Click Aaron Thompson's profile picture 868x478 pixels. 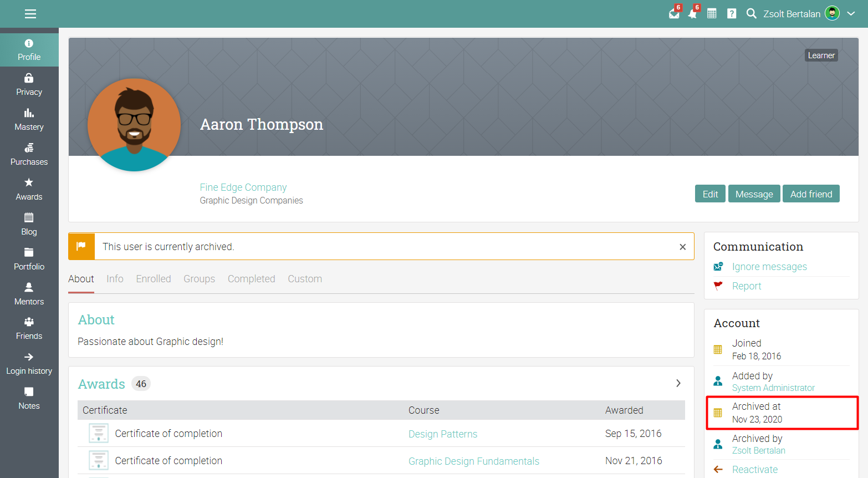click(x=134, y=125)
